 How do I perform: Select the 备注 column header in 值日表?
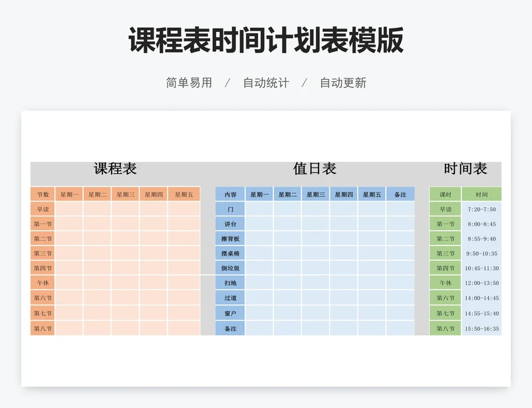(400, 194)
